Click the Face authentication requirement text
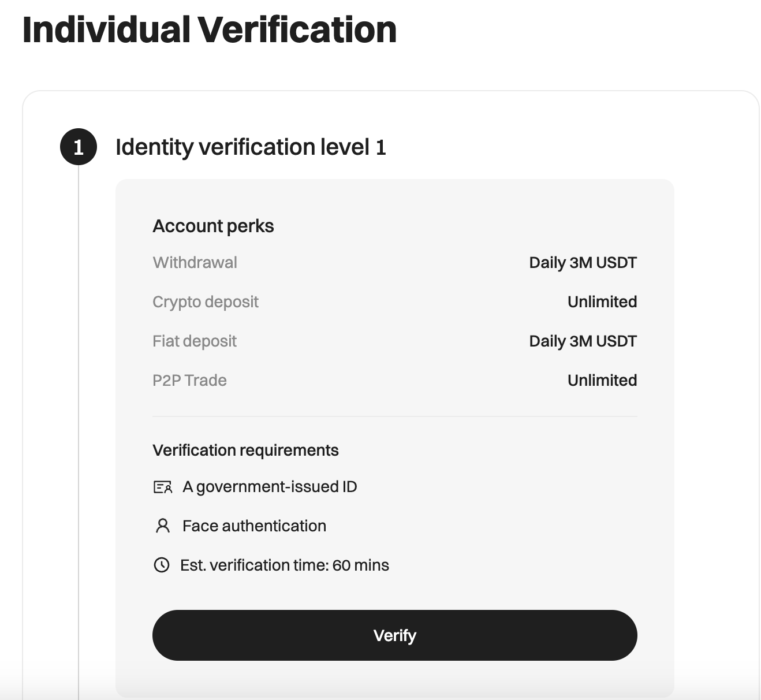The width and height of the screenshot is (761, 700). click(254, 526)
